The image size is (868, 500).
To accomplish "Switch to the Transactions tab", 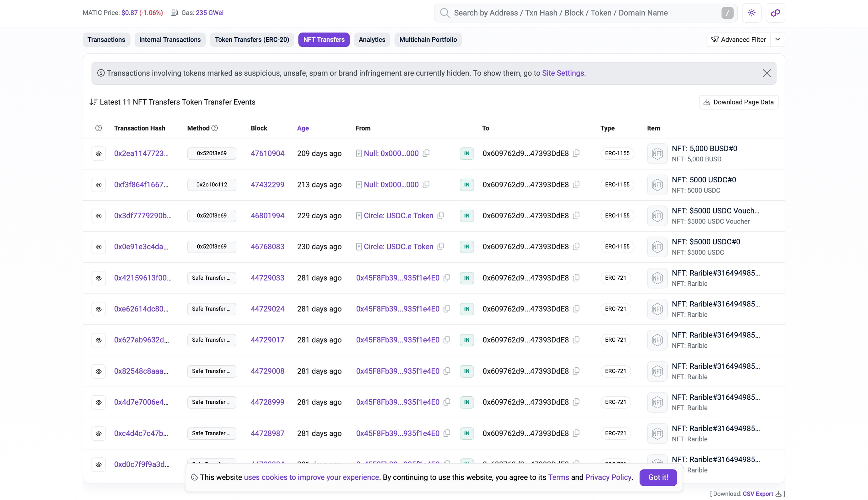I will (106, 40).
